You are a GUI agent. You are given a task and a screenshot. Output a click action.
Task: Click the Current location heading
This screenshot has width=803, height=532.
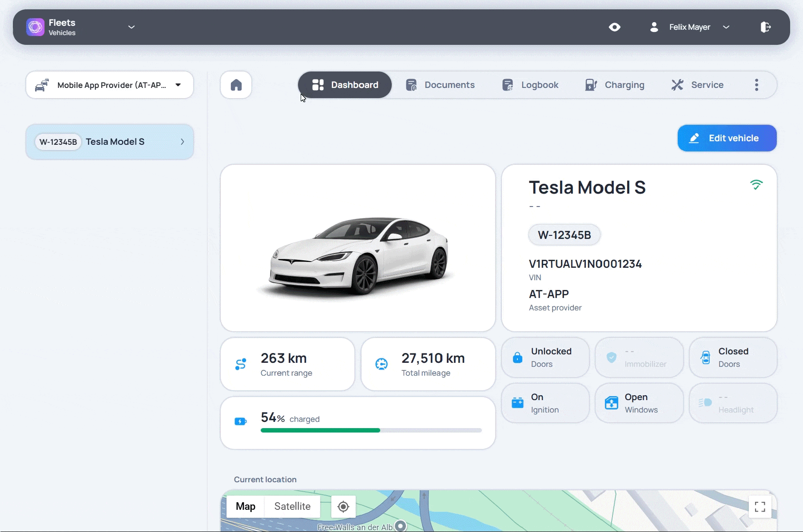coord(265,480)
